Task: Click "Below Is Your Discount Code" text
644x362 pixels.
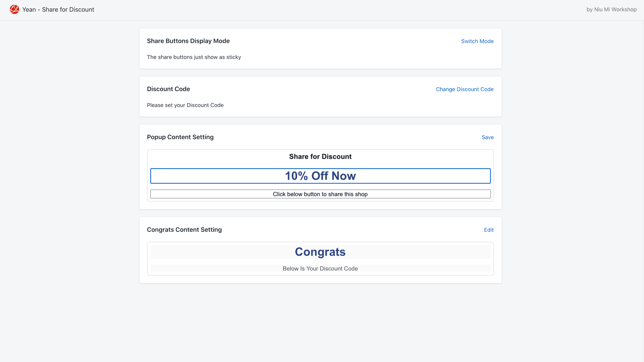Action: pos(320,268)
